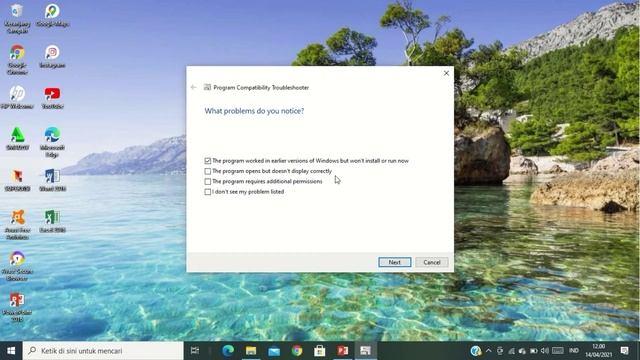Viewport: 640px width, 360px height.
Task: Go back using the troubleshooter back arrow
Action: [193, 87]
